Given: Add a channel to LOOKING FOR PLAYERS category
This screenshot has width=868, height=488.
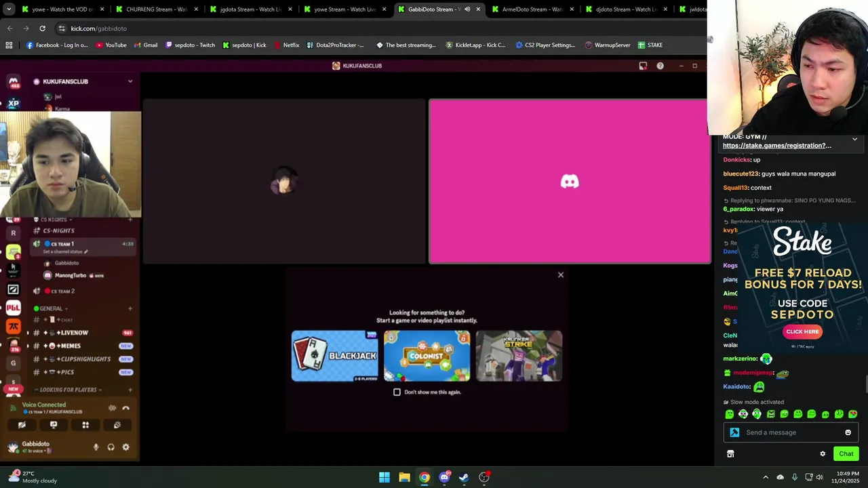Looking at the screenshot, I should 130,390.
